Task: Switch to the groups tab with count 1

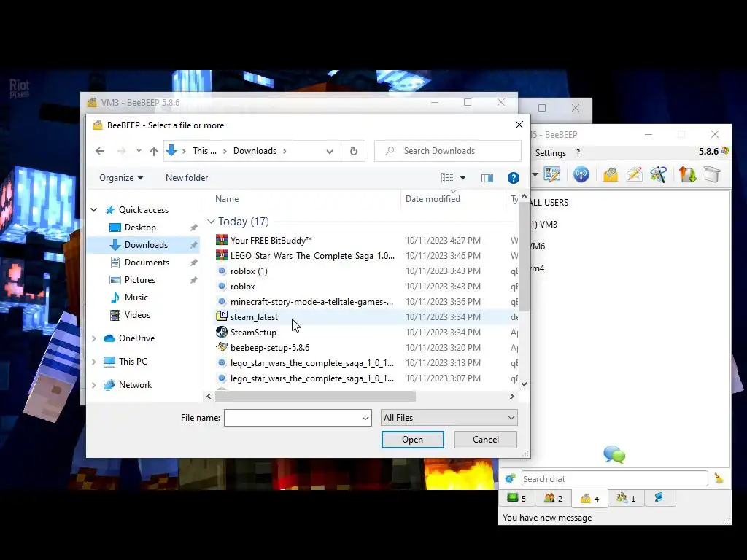Action: [x=626, y=498]
